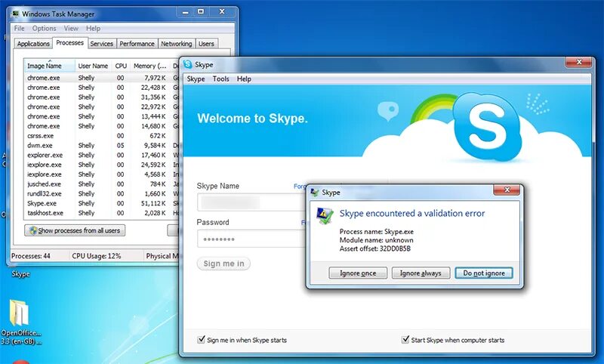Select chrome.exe row using 31,356 K
Screen dimensions: 604x364
(x=102, y=97)
